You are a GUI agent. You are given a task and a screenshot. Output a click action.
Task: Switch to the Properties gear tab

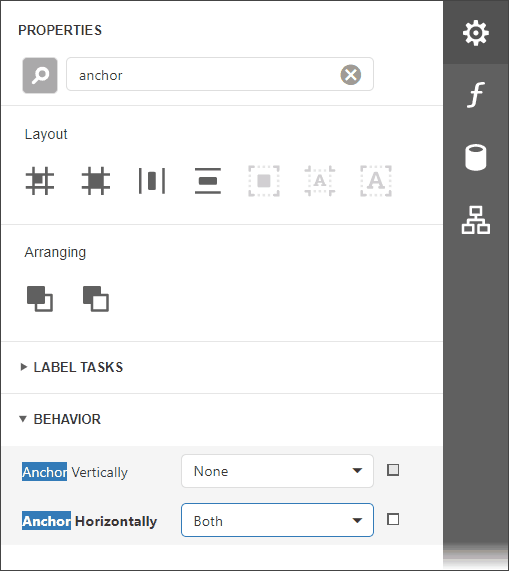tap(476, 33)
